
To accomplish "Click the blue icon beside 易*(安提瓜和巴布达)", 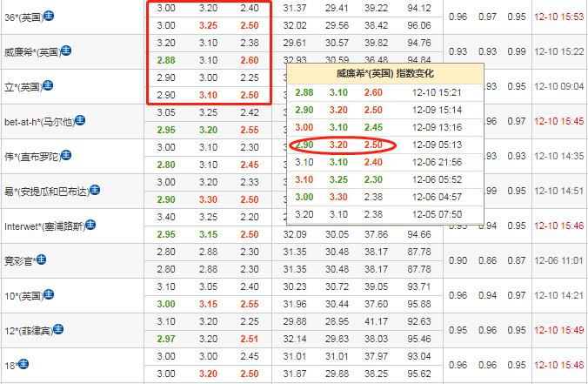I will tap(95, 190).
